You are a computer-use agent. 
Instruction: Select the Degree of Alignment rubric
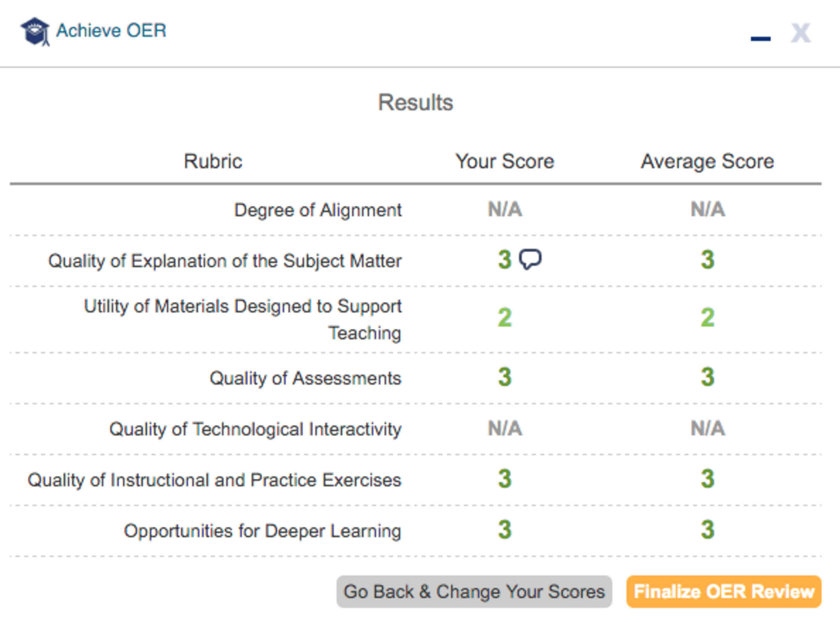pyautogui.click(x=317, y=210)
